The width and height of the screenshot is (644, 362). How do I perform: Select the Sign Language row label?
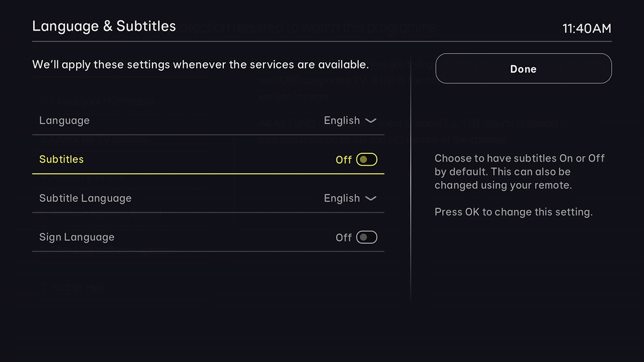[x=77, y=237]
